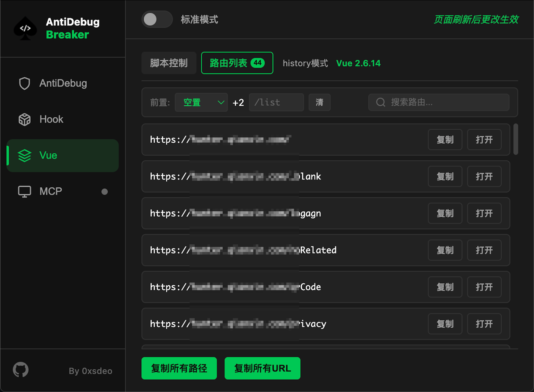Click the AntiDebug Breaker spade logo
This screenshot has width=534, height=392.
click(25, 29)
